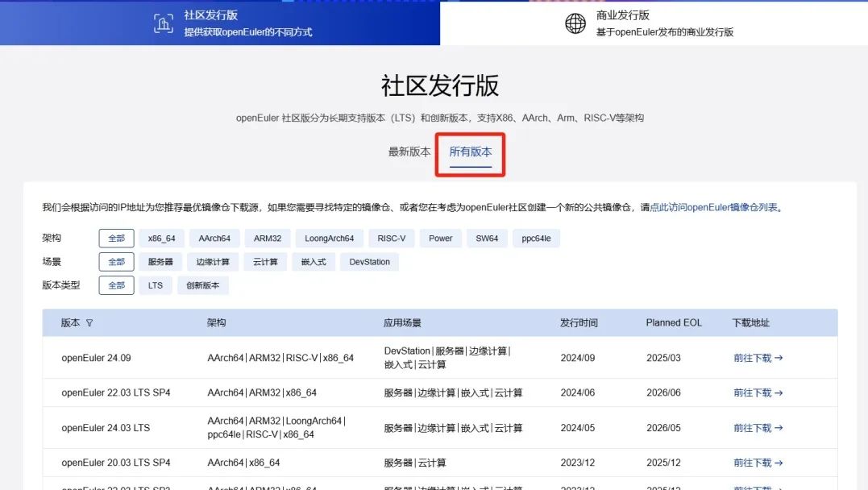This screenshot has height=490, width=868.
Task: Click the openEuler 24.03 LTS version cell
Action: pyautogui.click(x=106, y=427)
